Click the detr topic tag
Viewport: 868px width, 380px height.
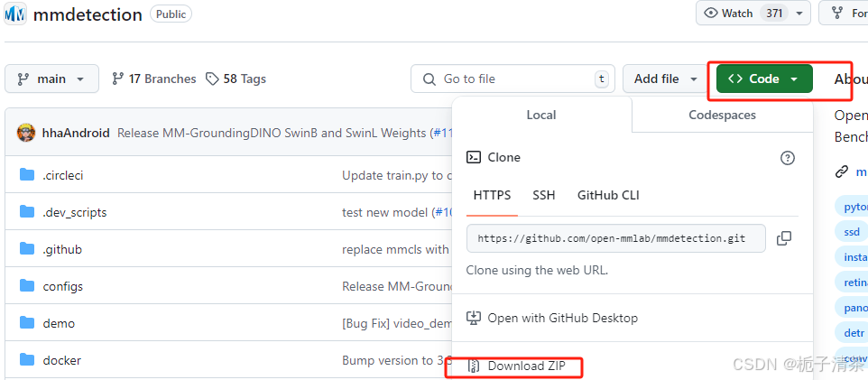pyautogui.click(x=852, y=333)
